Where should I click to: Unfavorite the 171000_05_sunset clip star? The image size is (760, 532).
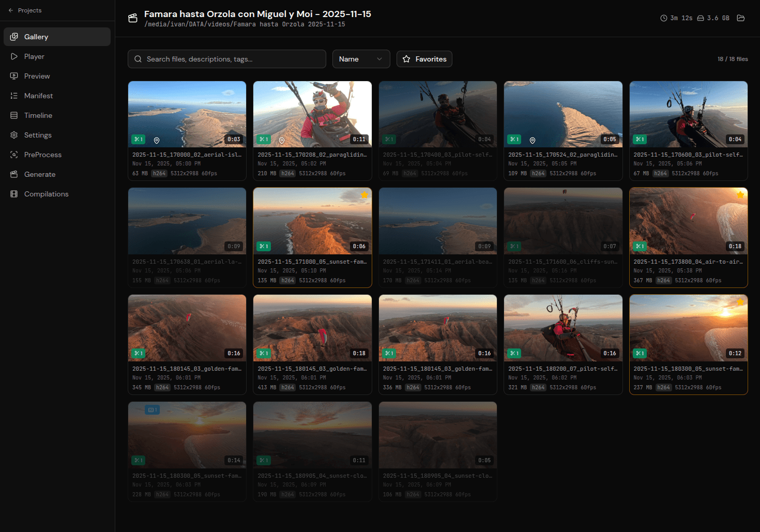(x=364, y=195)
